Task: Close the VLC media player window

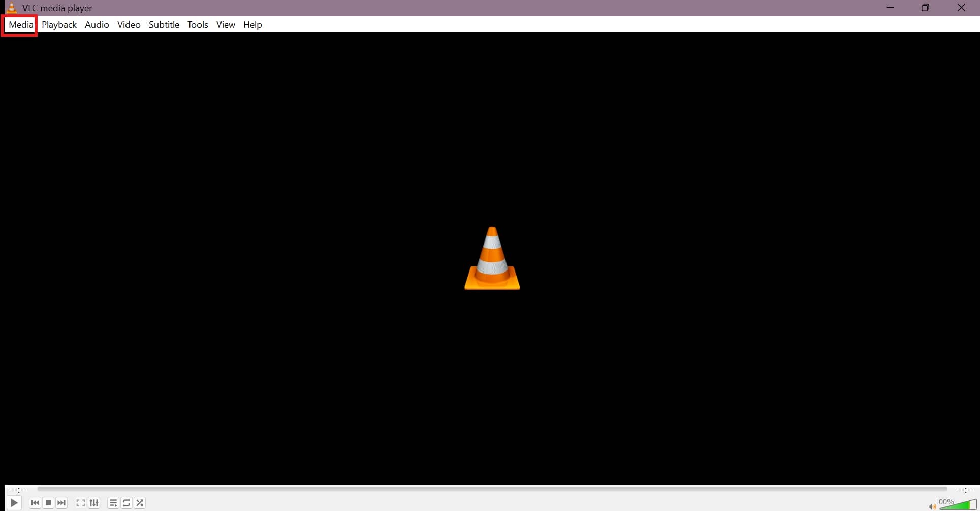Action: (x=961, y=8)
